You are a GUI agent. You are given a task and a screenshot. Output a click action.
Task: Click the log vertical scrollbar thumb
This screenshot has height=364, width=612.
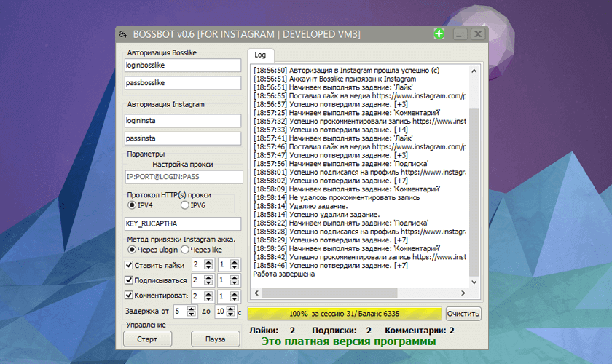[474, 192]
